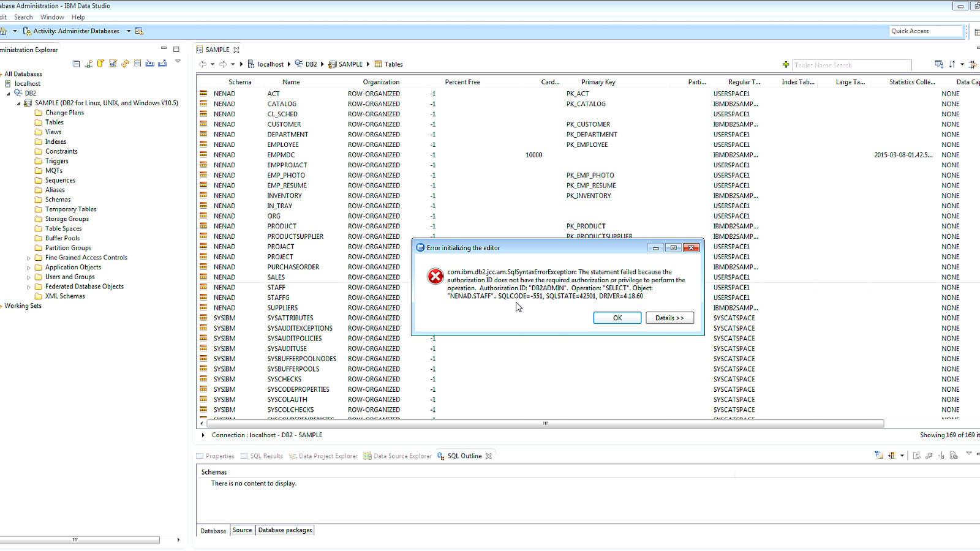Select the XML Schemas folder

[x=65, y=296]
